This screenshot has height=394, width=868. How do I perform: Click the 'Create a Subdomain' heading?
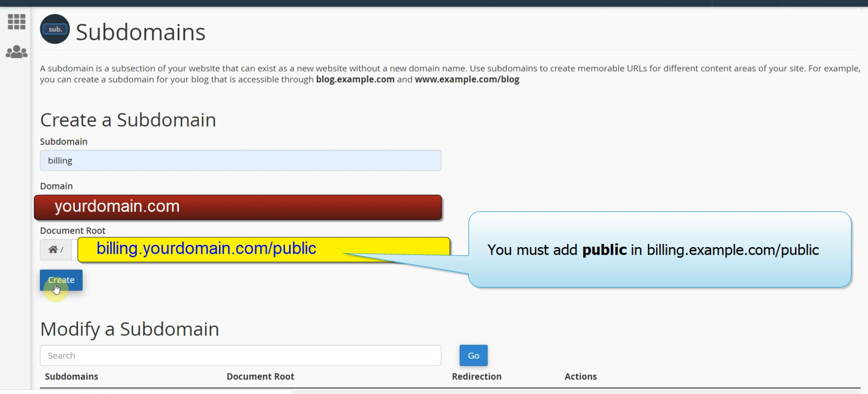(x=128, y=120)
